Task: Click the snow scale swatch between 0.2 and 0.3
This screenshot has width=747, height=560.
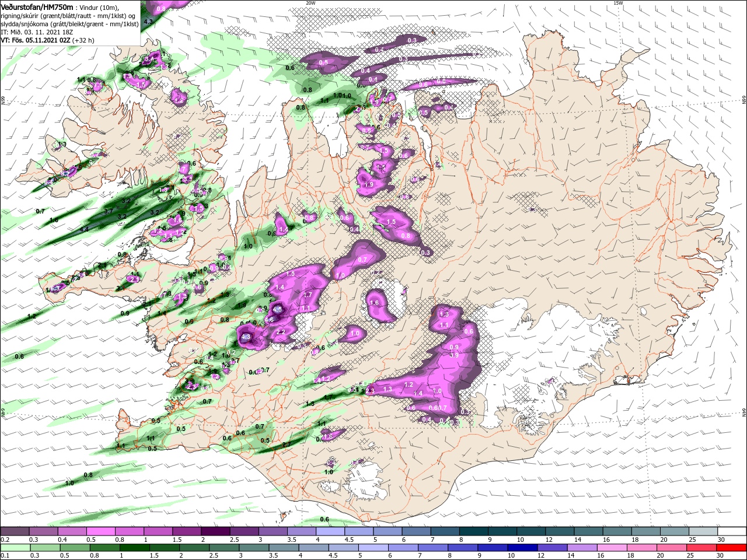Action: [x=16, y=531]
